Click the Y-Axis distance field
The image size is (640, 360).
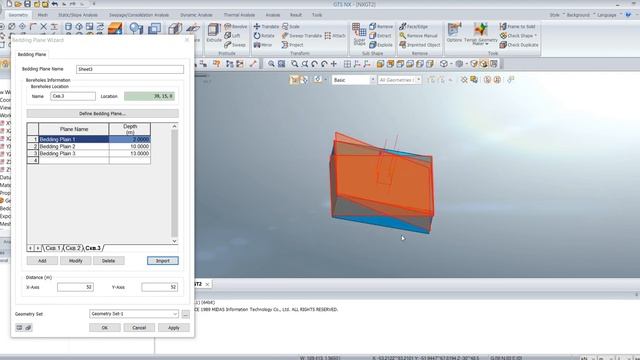pyautogui.click(x=160, y=287)
